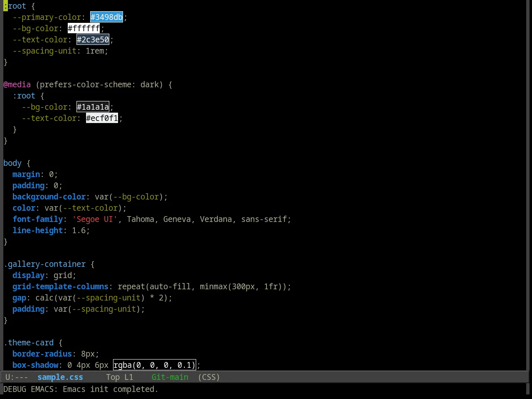
Task: Click the U:--- buffer status indicator
Action: 17,377
